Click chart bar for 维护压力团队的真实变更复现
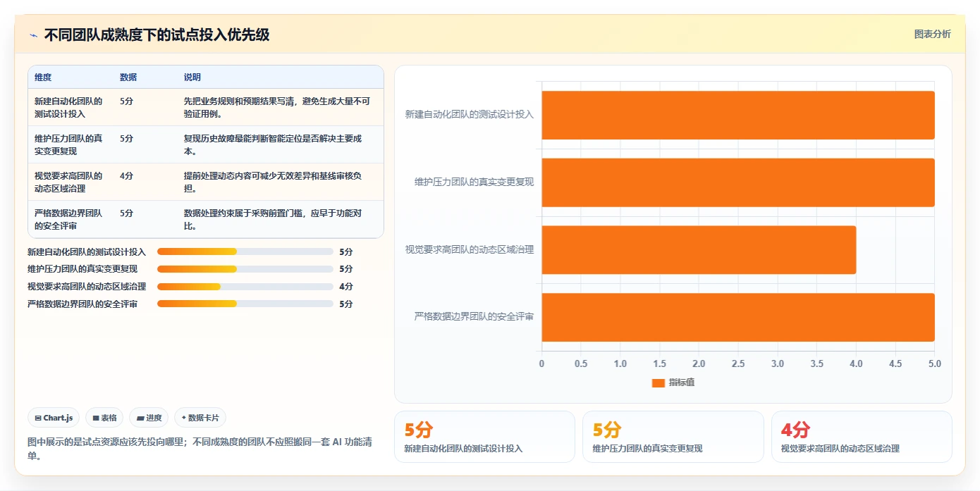The image size is (980, 491). coord(738,182)
